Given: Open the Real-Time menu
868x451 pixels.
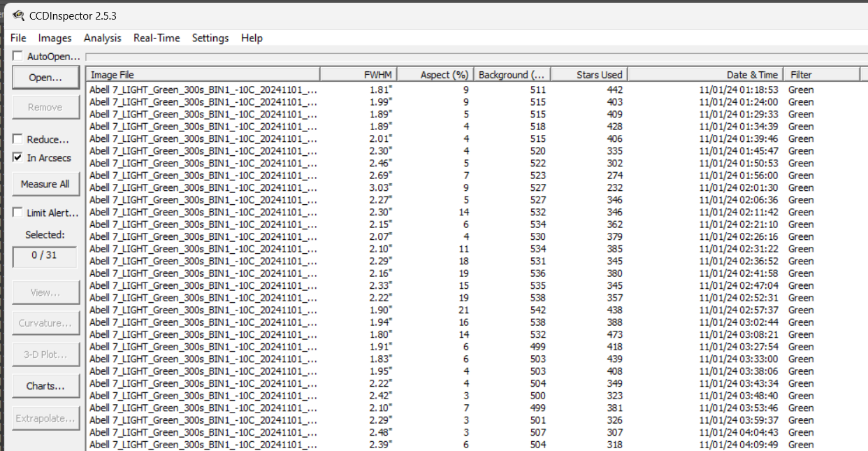Looking at the screenshot, I should (x=157, y=38).
